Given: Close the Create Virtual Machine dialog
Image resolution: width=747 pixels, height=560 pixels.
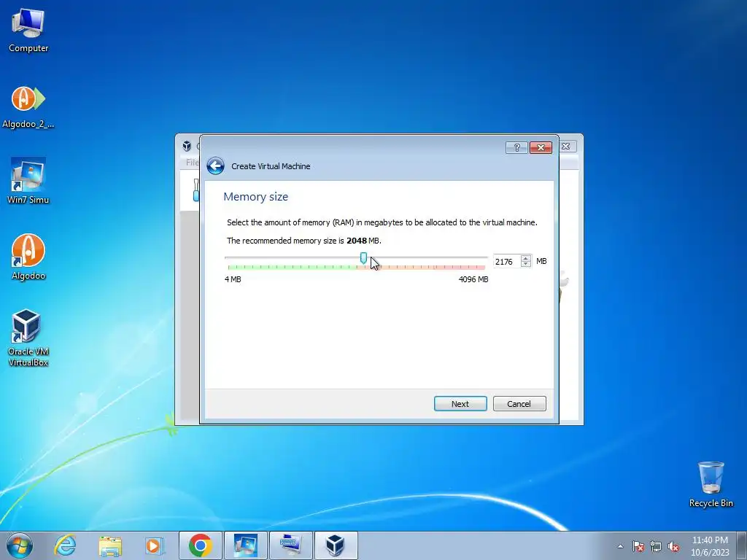Looking at the screenshot, I should tap(541, 147).
